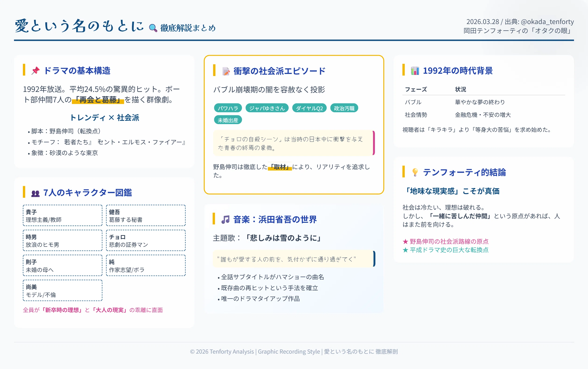Open the チョロ character card

146,240
